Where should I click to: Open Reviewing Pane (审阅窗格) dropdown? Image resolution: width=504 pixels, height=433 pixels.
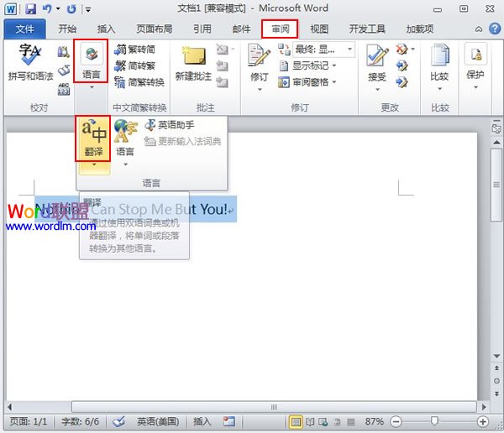point(307,82)
